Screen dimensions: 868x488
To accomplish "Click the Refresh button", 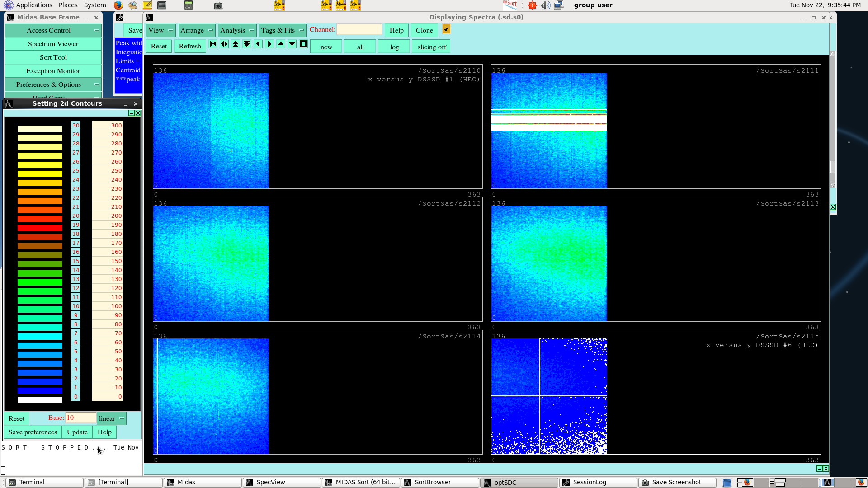I will (x=190, y=46).
